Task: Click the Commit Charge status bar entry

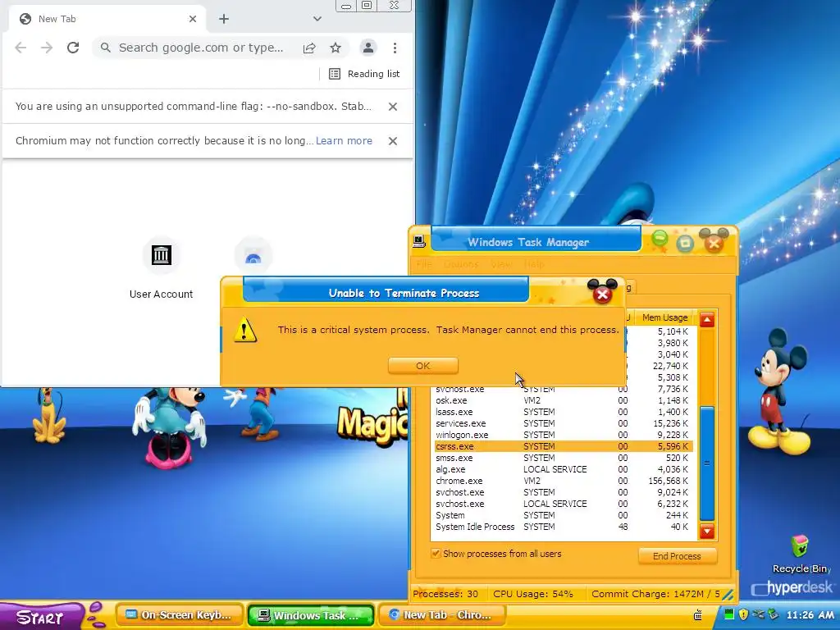Action: 655,594
